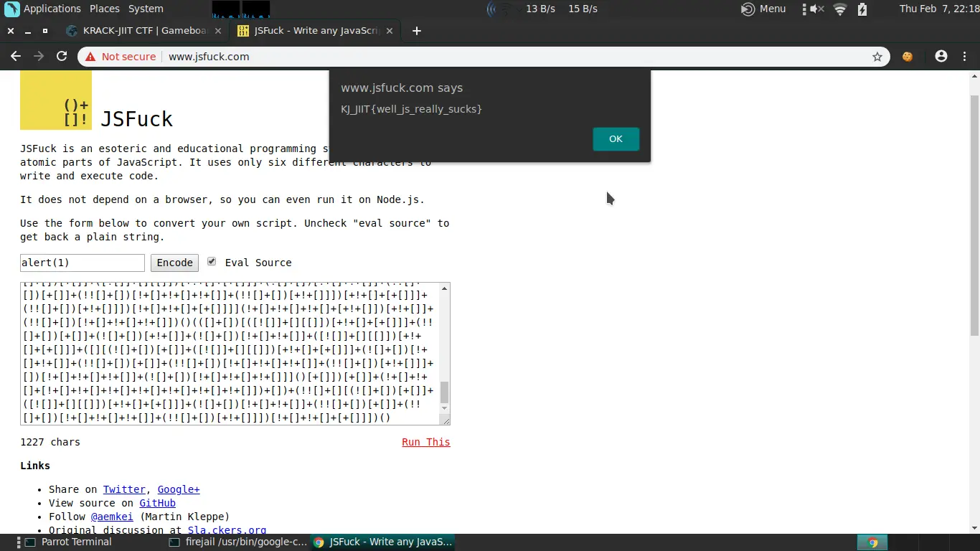Click the JSFuck yellow logo
The image size is (980, 551).
(x=56, y=100)
